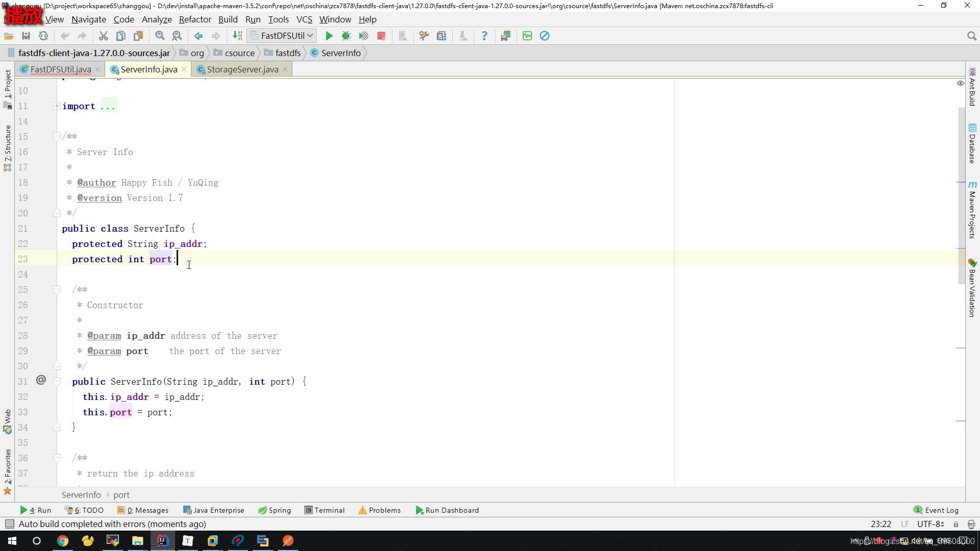Open Project Structure icon
The height and width of the screenshot is (551, 980).
[x=442, y=36]
